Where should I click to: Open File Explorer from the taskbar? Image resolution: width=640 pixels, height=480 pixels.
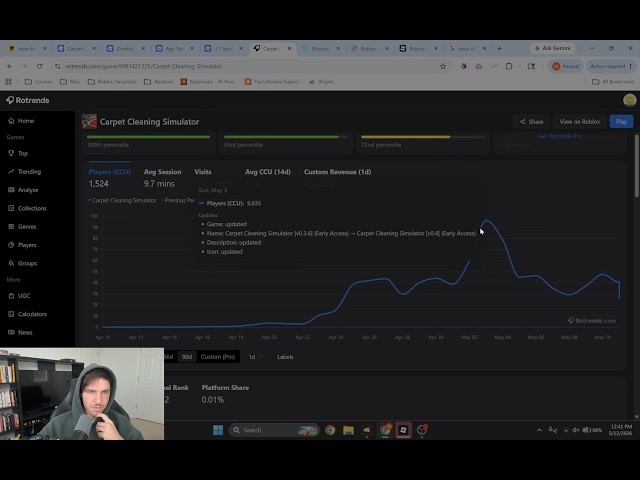pyautogui.click(x=348, y=430)
